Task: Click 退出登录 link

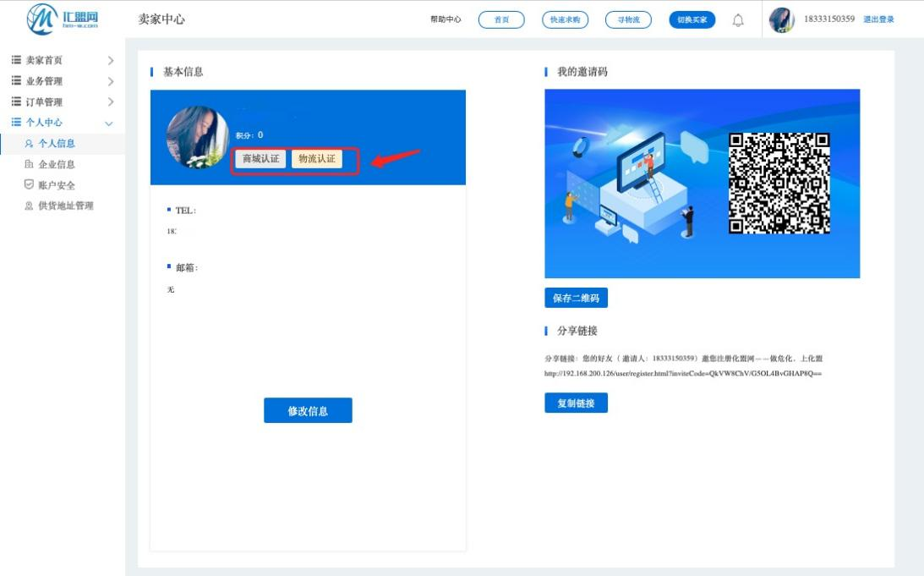Action: [x=878, y=19]
